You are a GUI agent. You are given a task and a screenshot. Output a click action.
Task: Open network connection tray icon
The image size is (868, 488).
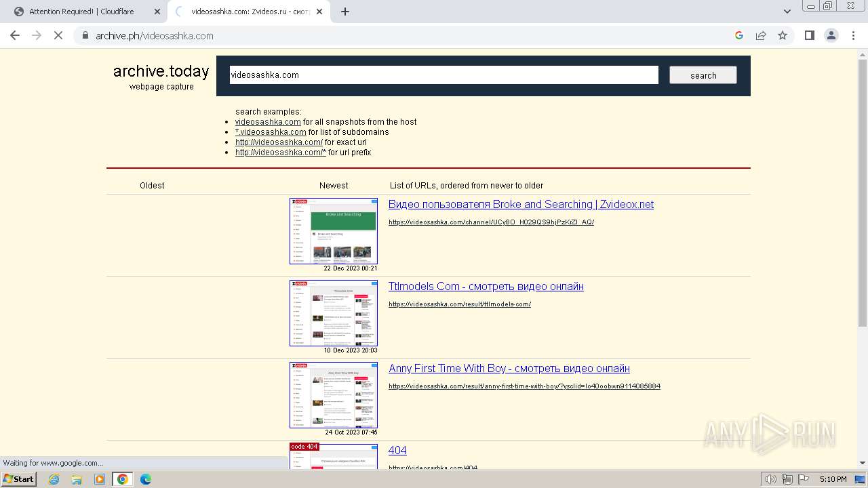pos(787,479)
